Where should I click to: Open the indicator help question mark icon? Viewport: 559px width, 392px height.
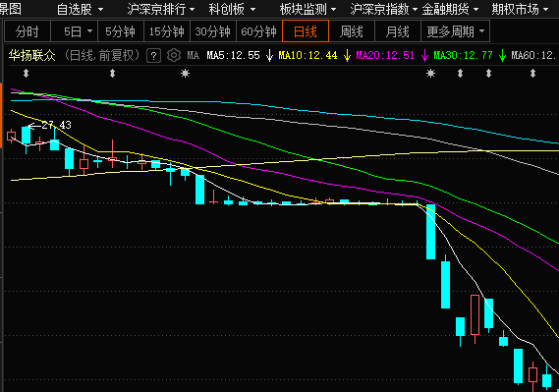point(153,56)
